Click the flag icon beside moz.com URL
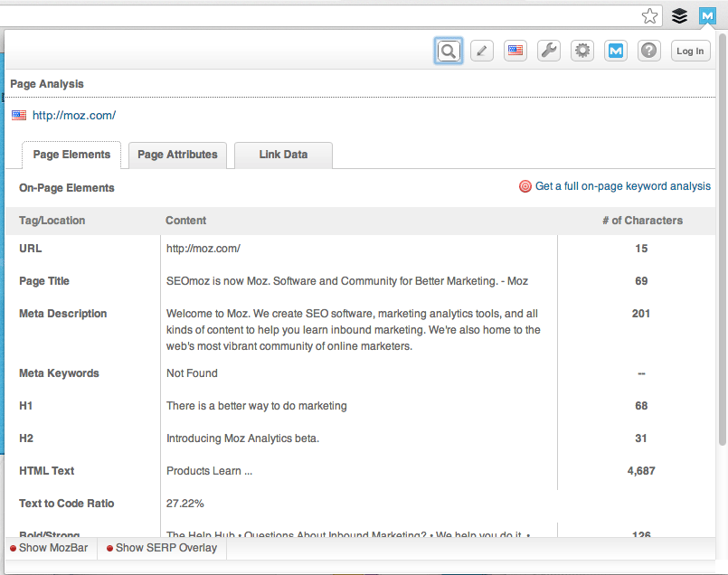 (x=19, y=115)
